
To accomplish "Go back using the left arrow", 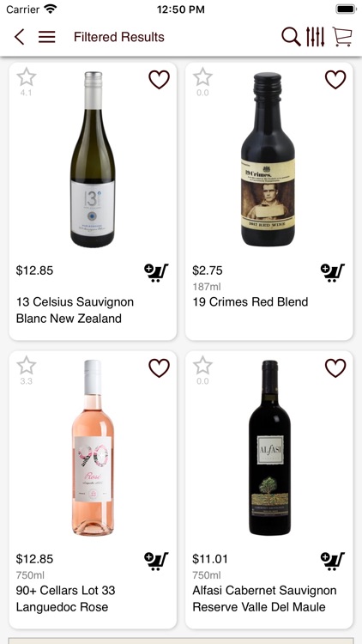I will (19, 37).
